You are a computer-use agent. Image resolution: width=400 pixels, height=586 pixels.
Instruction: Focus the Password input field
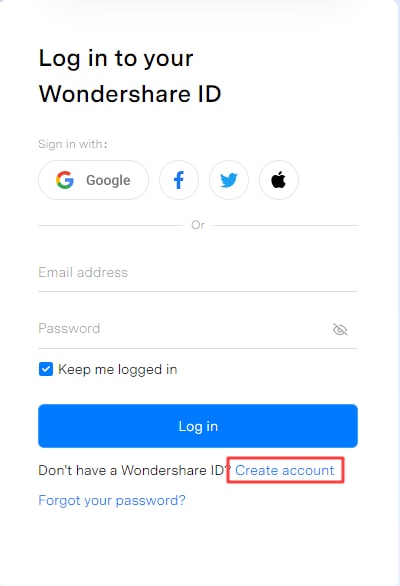183,329
